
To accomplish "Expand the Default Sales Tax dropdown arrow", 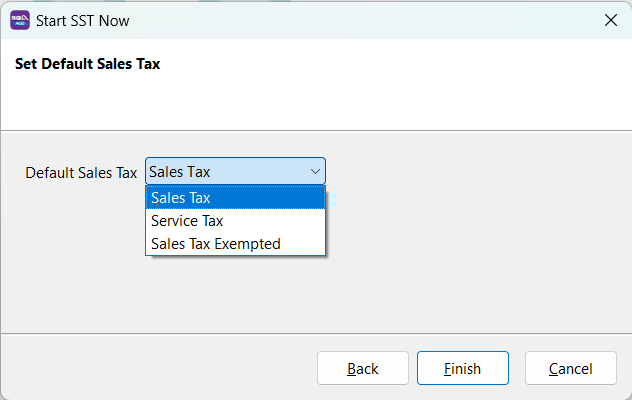I will pyautogui.click(x=314, y=172).
